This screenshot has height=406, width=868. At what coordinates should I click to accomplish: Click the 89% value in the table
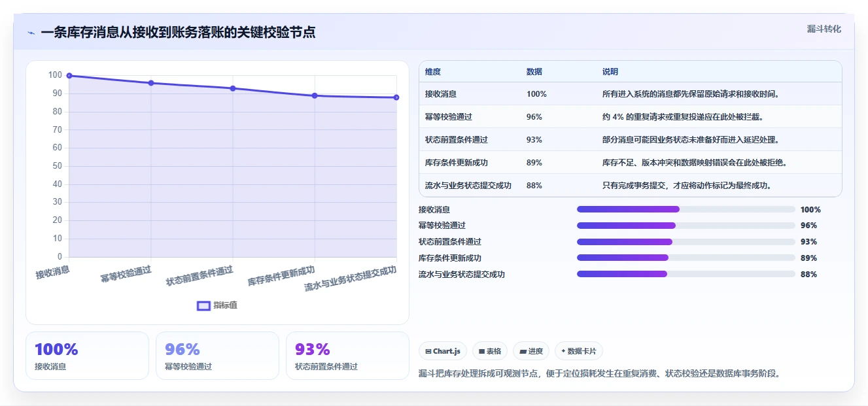click(x=534, y=163)
